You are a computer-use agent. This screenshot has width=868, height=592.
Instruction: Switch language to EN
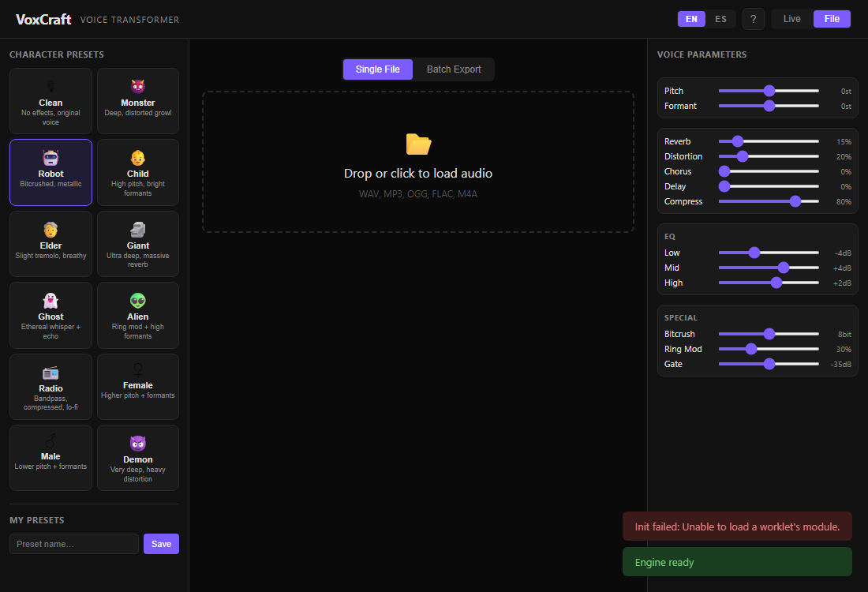coord(691,19)
